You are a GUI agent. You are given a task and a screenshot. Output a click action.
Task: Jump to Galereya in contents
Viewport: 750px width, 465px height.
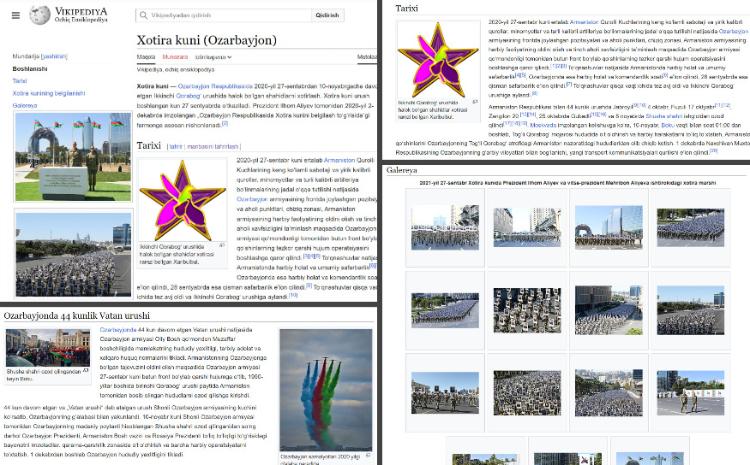pyautogui.click(x=24, y=105)
